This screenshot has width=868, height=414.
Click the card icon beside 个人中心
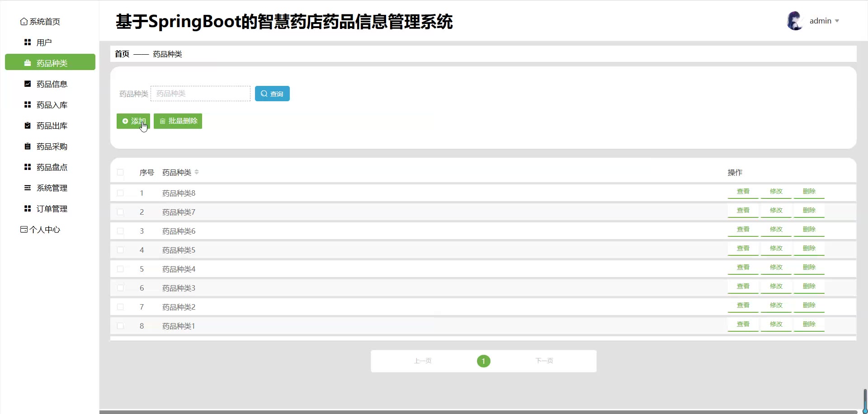tap(24, 230)
